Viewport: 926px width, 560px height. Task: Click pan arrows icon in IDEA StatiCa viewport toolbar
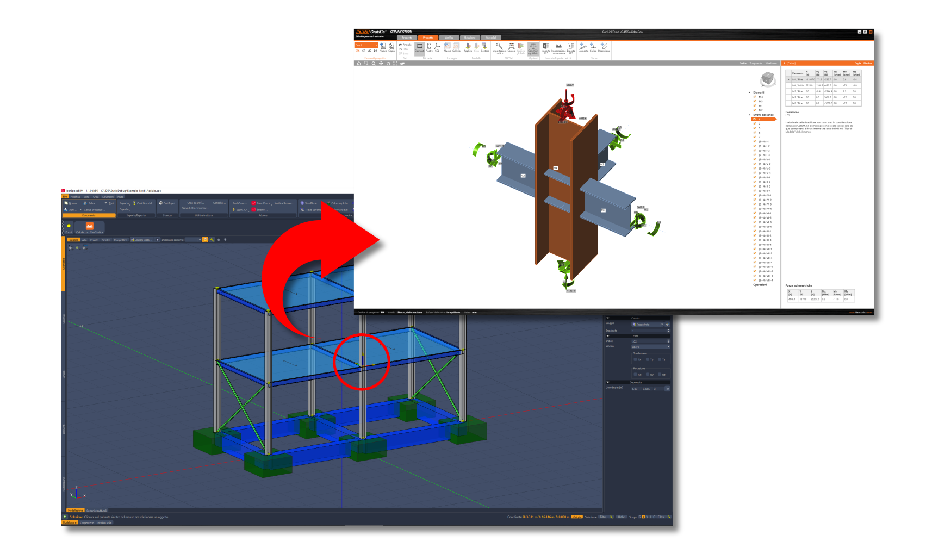pyautogui.click(x=381, y=64)
